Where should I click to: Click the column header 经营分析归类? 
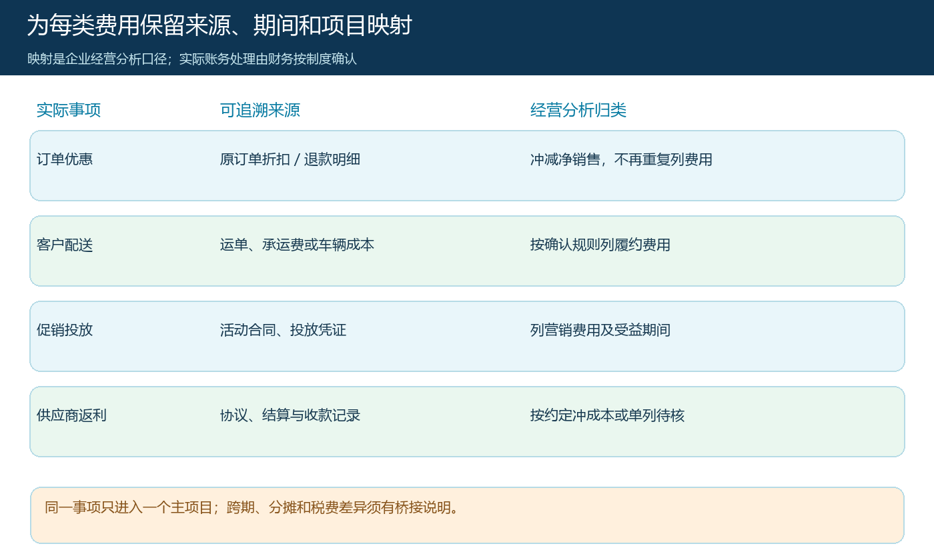tap(578, 110)
